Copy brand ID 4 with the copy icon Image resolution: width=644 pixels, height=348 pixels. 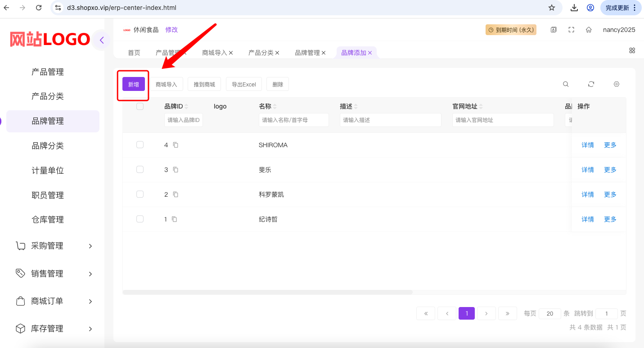176,145
